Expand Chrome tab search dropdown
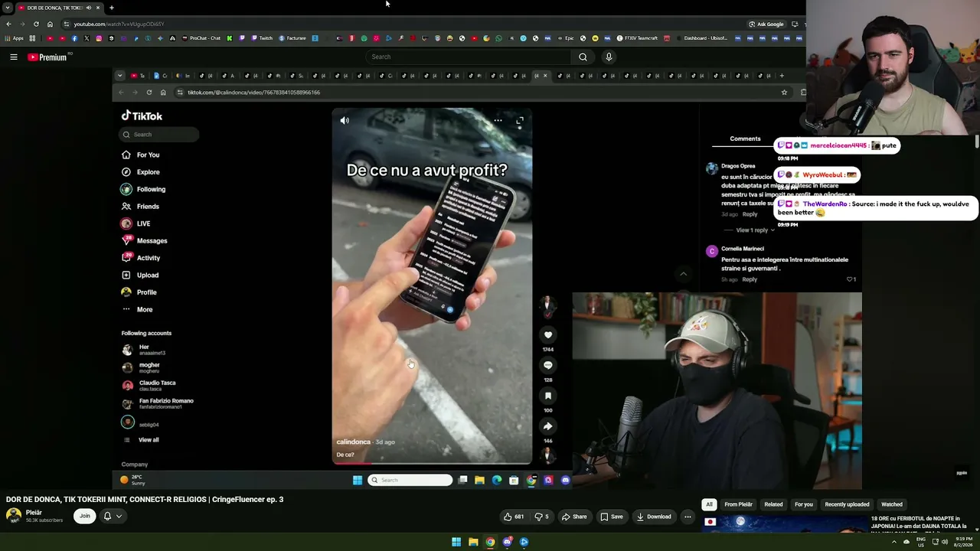This screenshot has width=980, height=551. click(x=7, y=8)
